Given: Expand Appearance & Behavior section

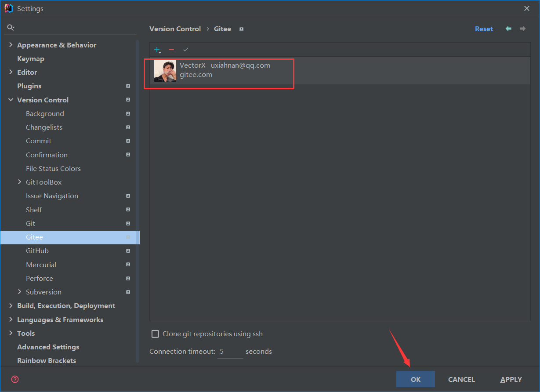Looking at the screenshot, I should coord(11,45).
